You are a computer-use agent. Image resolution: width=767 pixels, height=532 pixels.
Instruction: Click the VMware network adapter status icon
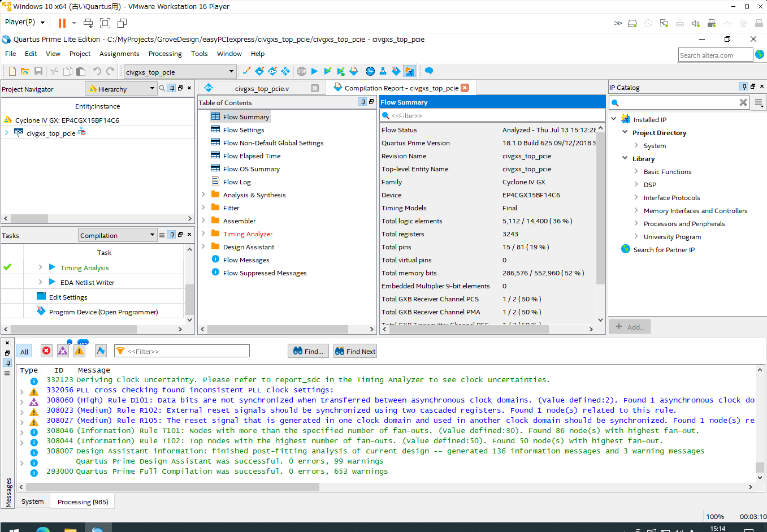(x=664, y=23)
